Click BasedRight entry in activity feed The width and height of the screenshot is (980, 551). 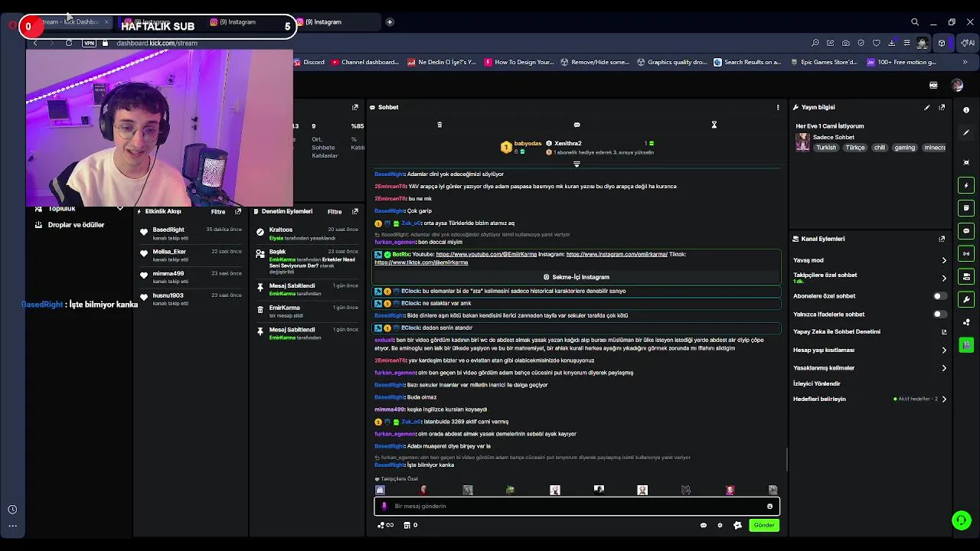tap(191, 233)
